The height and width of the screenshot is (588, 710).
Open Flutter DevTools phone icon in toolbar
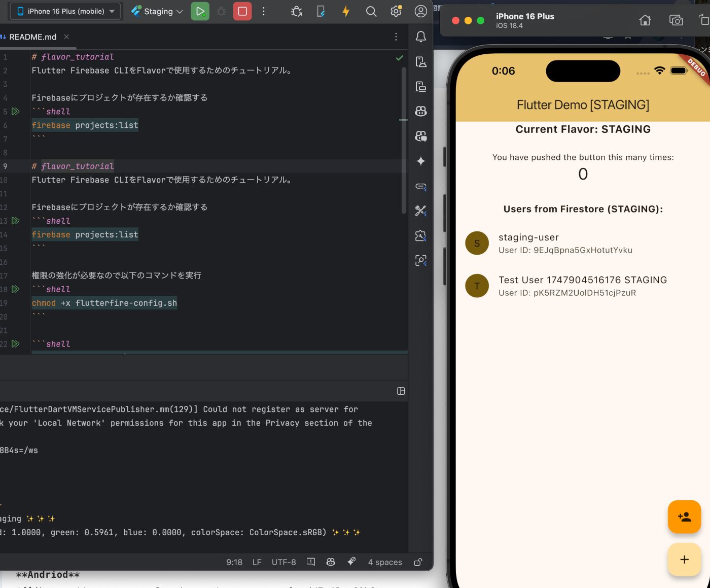[x=321, y=11]
